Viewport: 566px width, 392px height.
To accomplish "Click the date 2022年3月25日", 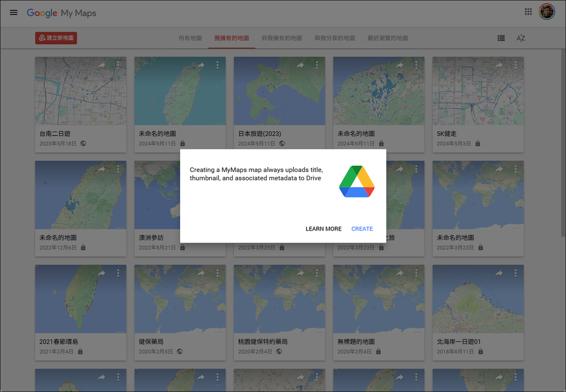I will (256, 247).
